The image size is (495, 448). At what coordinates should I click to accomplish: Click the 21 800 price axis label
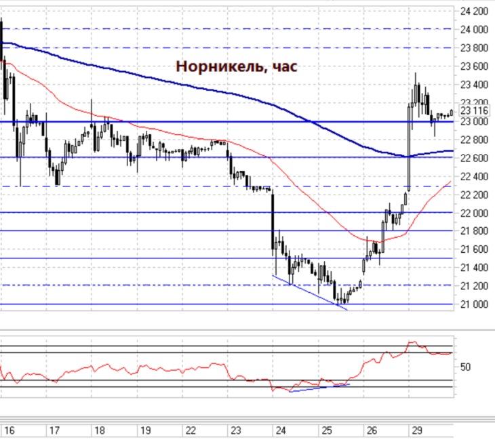(x=474, y=231)
